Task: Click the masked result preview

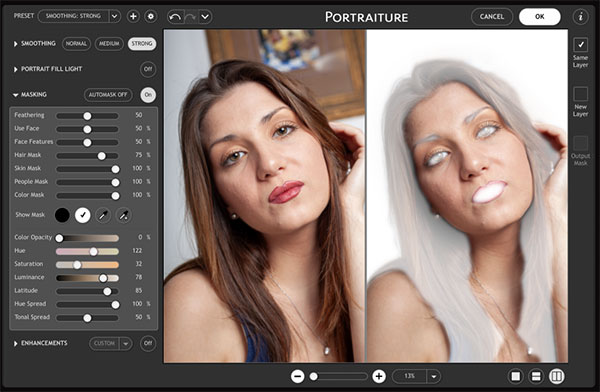Action: click(467, 196)
